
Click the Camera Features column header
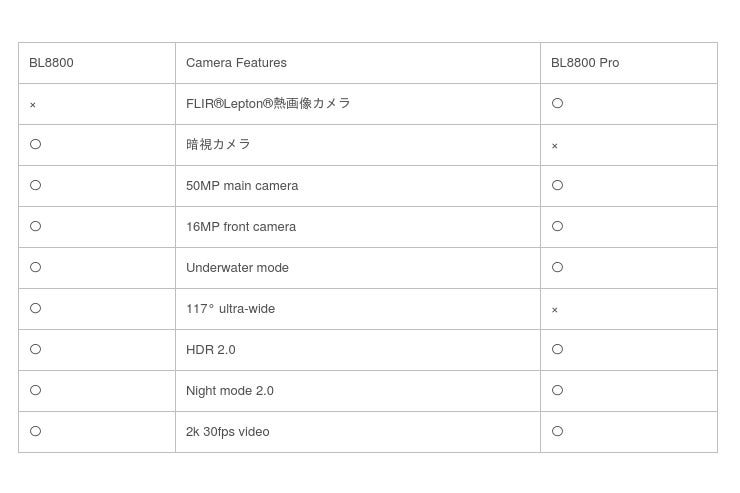tap(236, 63)
